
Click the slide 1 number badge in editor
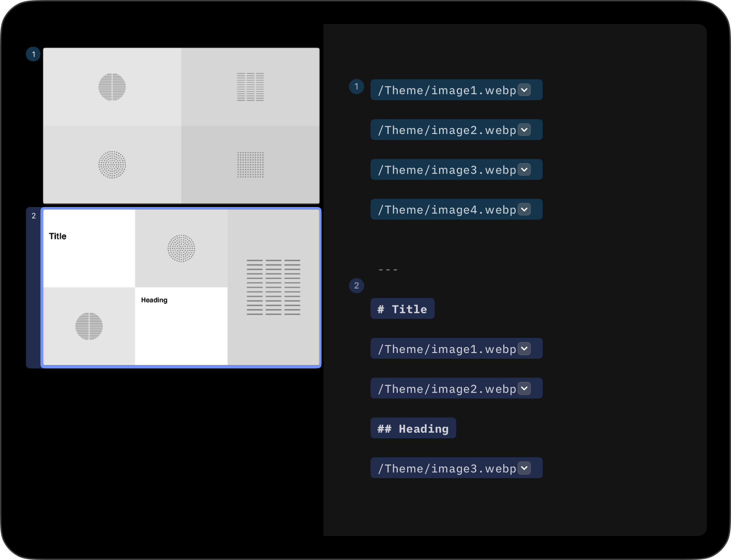pos(356,87)
